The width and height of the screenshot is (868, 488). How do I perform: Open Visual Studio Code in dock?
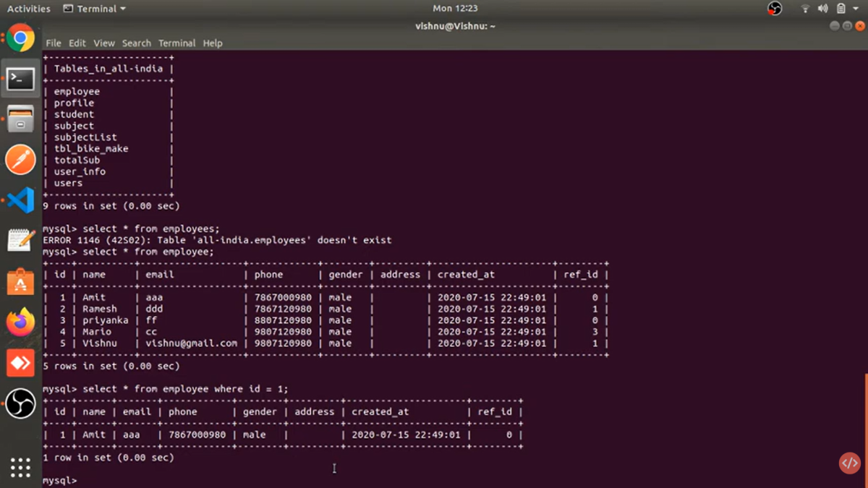[20, 200]
